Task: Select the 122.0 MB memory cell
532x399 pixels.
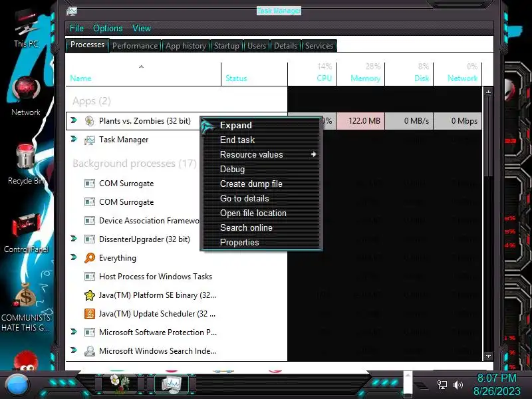Action: click(360, 121)
